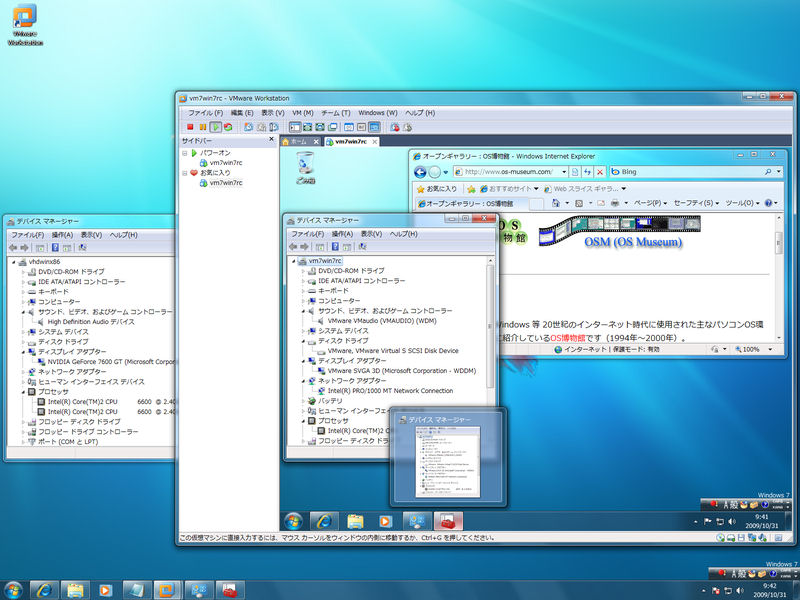Open the おすすめサイト dropdown in IE favorites bar
Image resolution: width=800 pixels, height=600 pixels.
coord(536,189)
